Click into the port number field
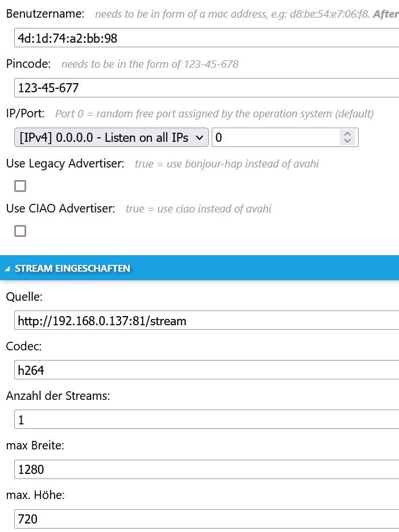 click(273, 137)
